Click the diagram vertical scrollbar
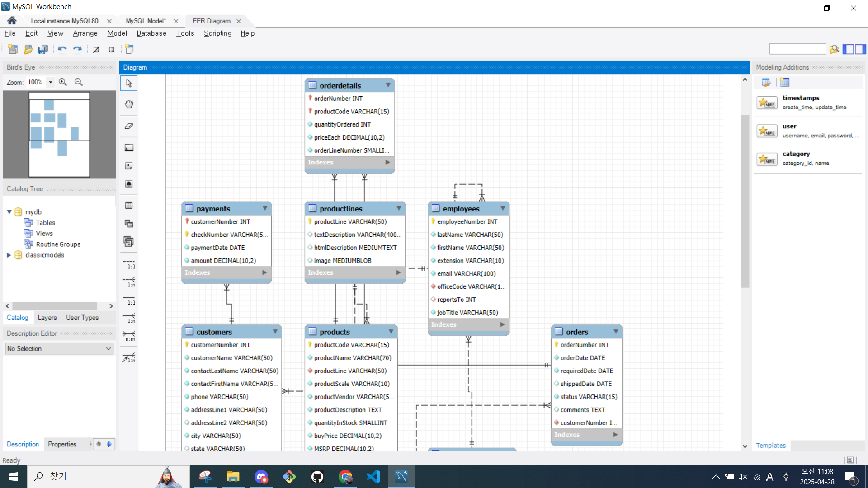 (745, 201)
